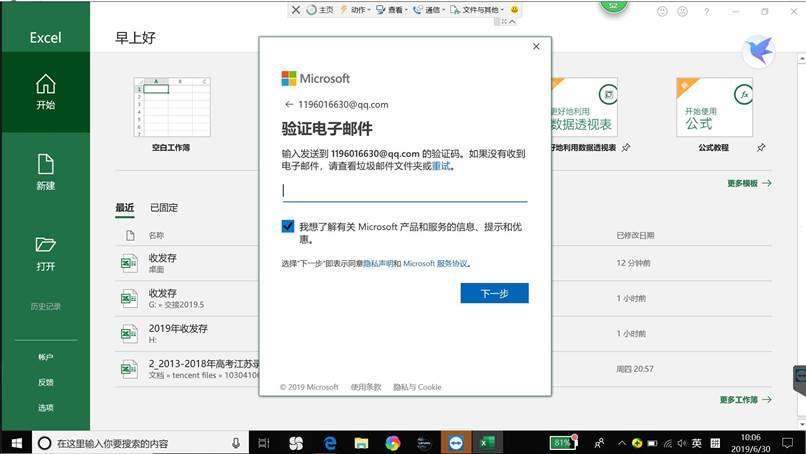Show hidden system tray icons
Screen dimensions: 806x454
pos(621,443)
